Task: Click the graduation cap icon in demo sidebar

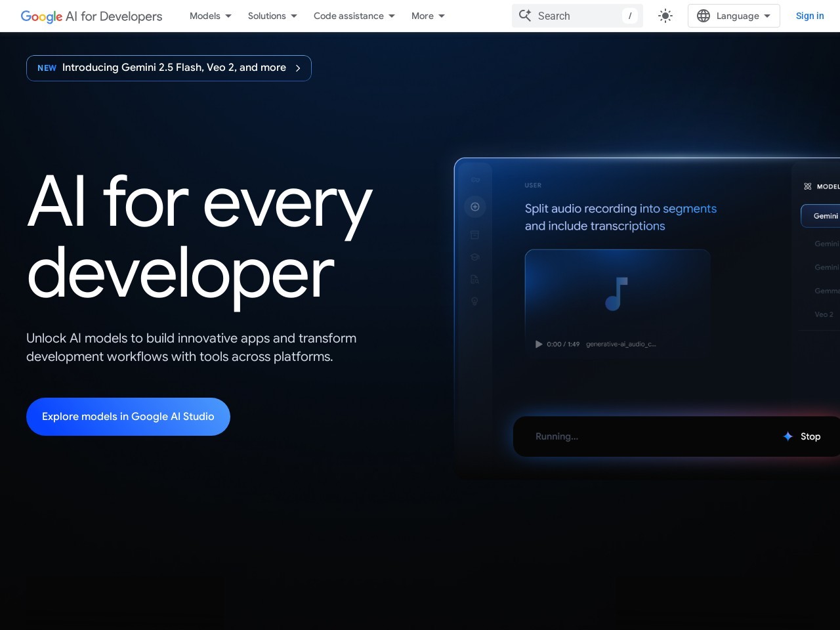Action: tap(474, 257)
